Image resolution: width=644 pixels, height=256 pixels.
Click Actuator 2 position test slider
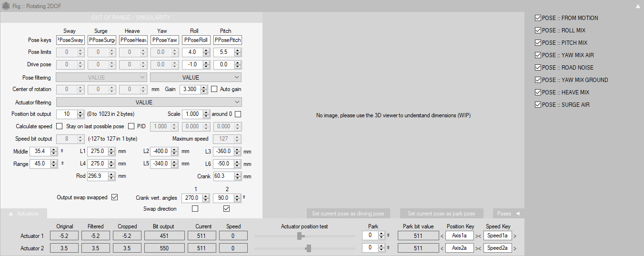click(x=305, y=248)
